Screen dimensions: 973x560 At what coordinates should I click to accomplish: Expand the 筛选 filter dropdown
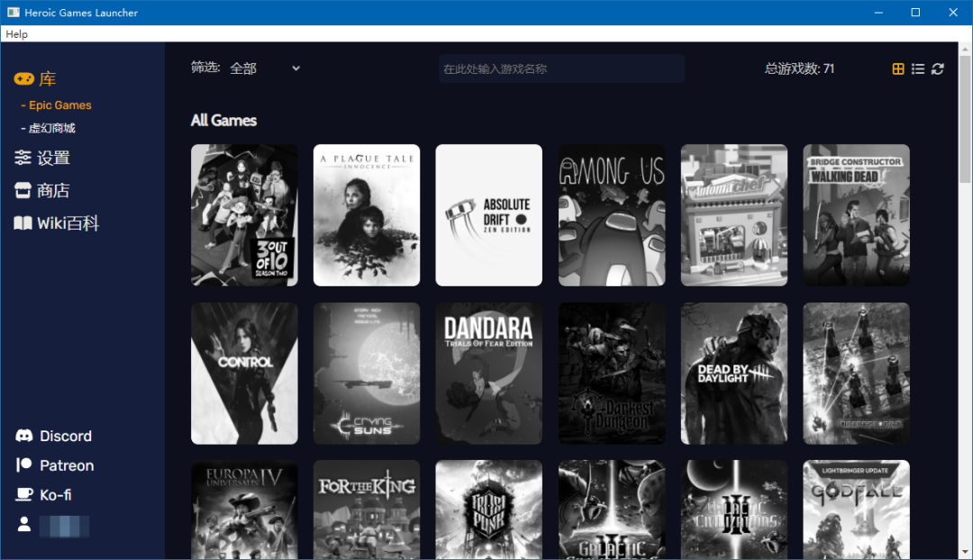[265, 68]
